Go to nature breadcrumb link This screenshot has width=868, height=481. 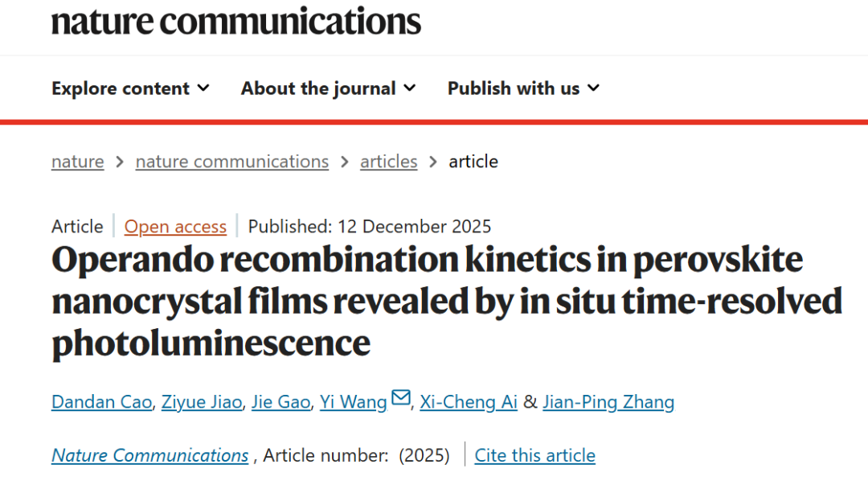tap(78, 162)
